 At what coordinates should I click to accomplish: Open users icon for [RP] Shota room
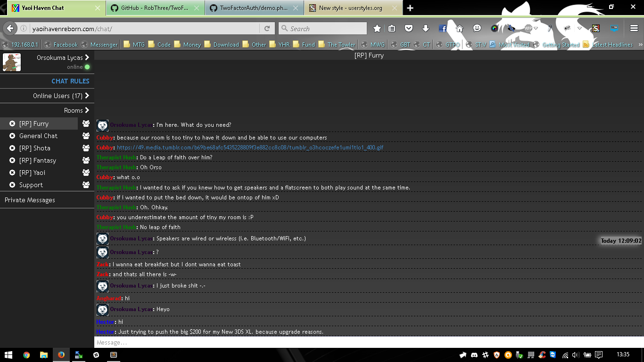[86, 148]
